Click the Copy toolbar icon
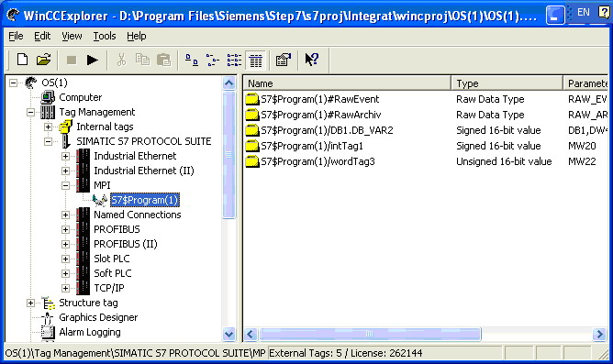This screenshot has width=613, height=364. pos(142,60)
